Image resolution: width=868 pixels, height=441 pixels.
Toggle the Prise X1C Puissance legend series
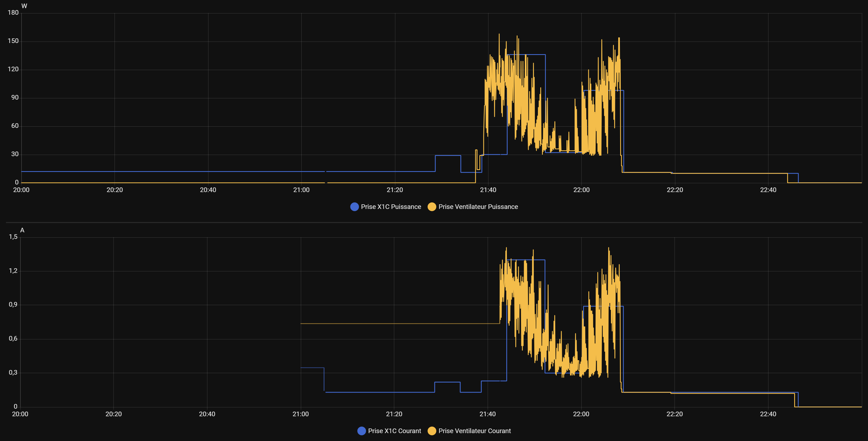391,207
